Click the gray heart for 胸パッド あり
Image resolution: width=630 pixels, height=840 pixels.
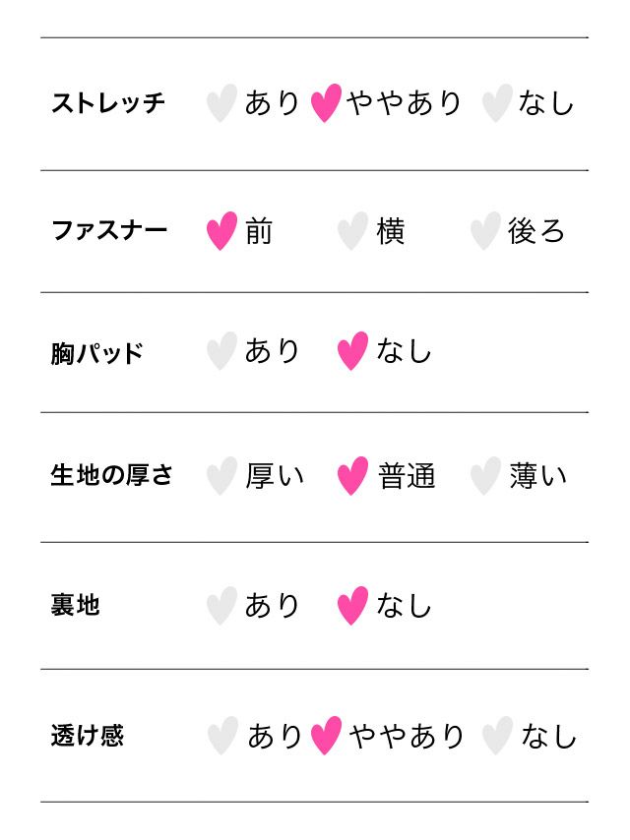(x=222, y=351)
